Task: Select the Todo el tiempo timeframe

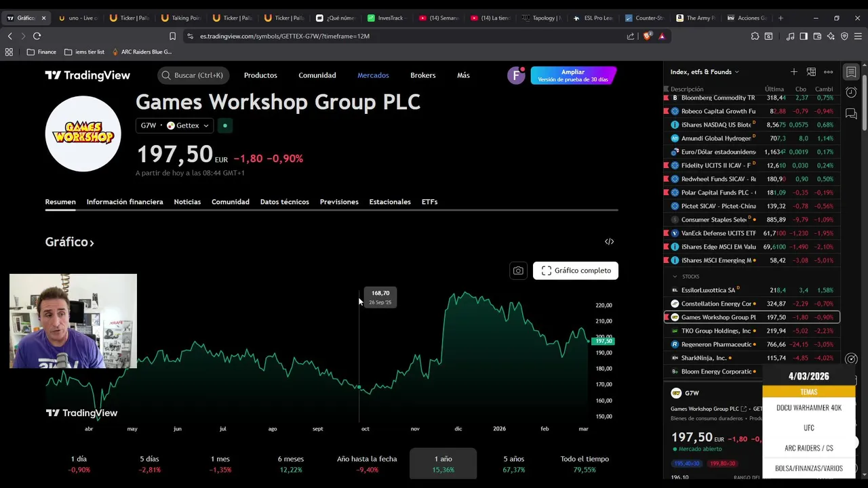Action: [585, 464]
